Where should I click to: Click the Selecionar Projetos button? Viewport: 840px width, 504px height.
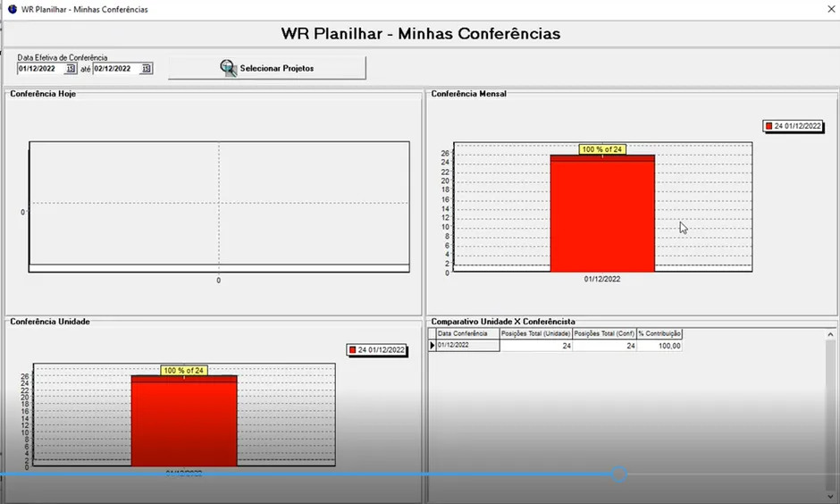[x=266, y=68]
